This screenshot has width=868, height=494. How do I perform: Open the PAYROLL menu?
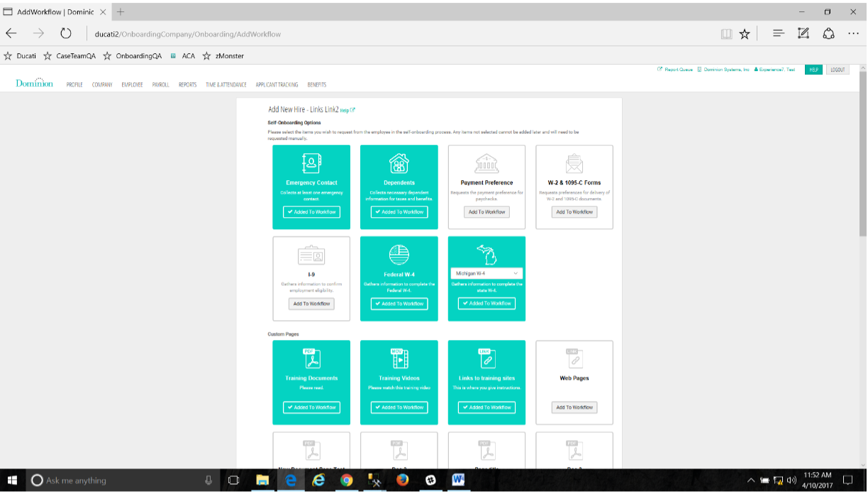(161, 85)
